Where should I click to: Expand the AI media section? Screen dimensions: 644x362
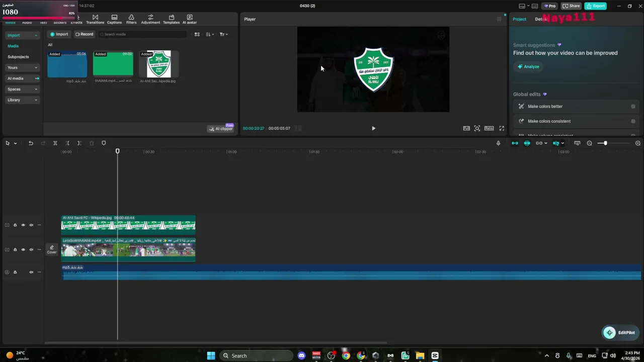tap(22, 78)
